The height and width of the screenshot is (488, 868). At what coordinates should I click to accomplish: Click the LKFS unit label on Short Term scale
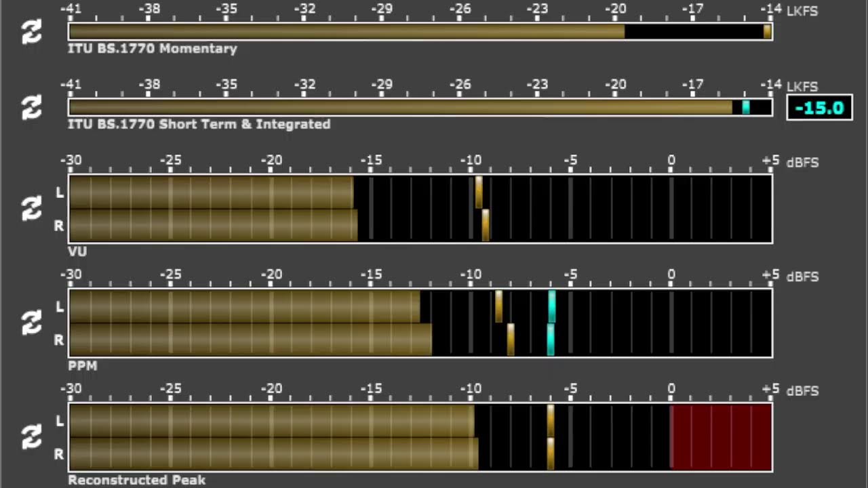point(802,86)
